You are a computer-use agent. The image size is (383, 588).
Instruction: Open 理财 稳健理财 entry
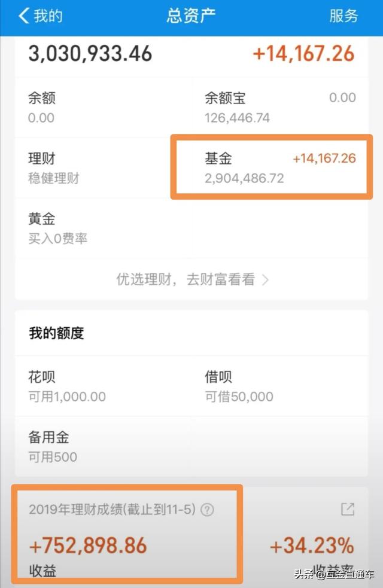pyautogui.click(x=103, y=168)
